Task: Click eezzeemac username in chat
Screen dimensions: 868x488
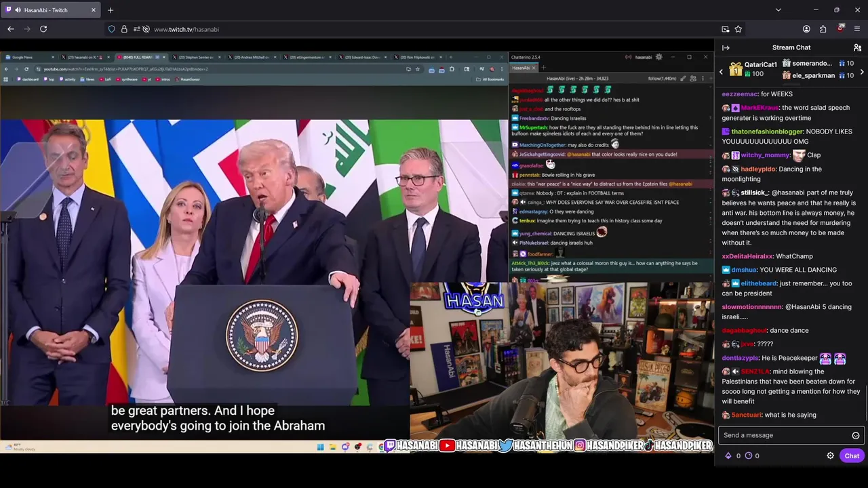Action: pyautogui.click(x=739, y=94)
